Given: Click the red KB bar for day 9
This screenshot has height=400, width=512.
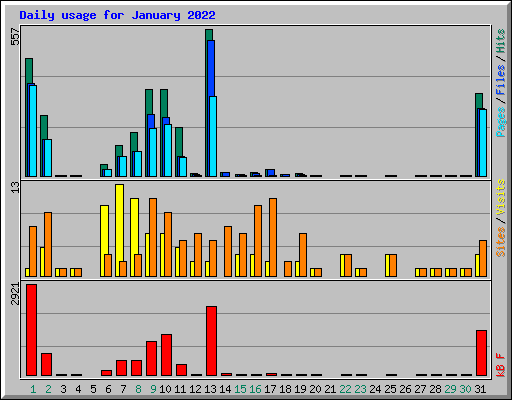Looking at the screenshot, I should (151, 359).
